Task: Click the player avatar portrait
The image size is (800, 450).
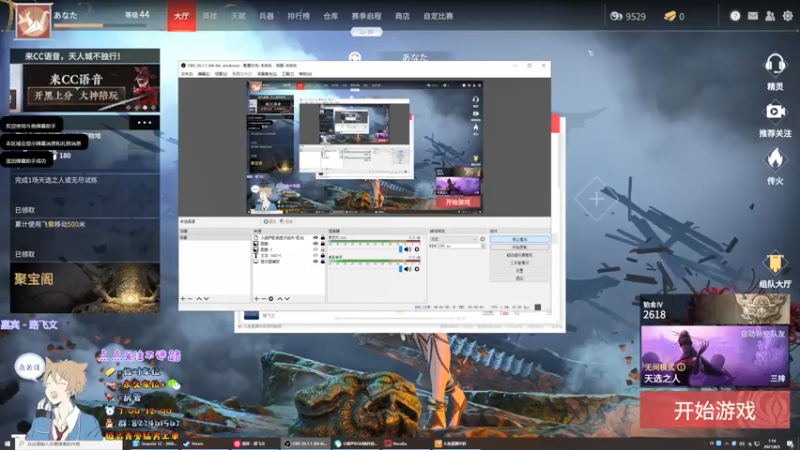Action: (x=33, y=21)
